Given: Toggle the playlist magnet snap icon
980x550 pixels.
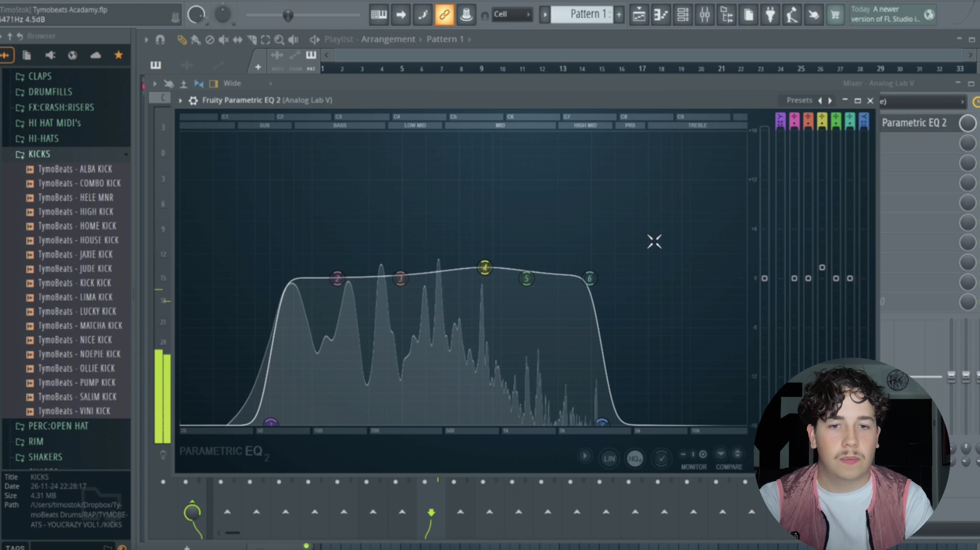Looking at the screenshot, I should 160,40.
